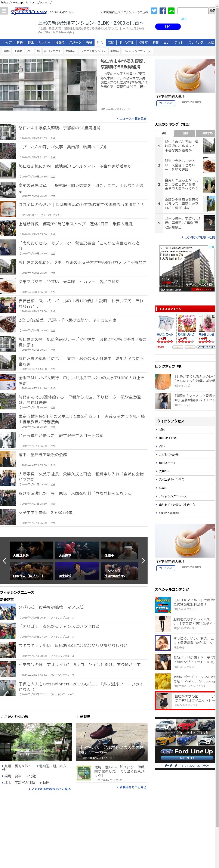Click the carousel left arrow
Image resolution: width=219 pixels, height=868 pixels.
click(4, 561)
